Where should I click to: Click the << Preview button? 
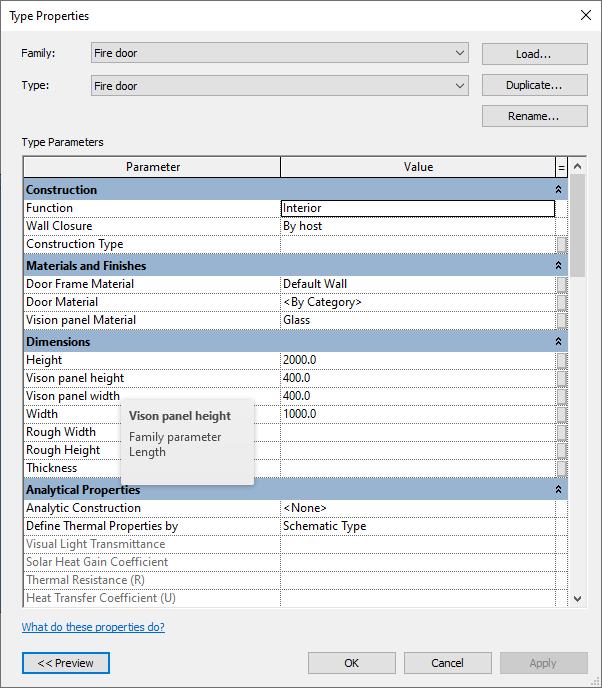(x=66, y=663)
